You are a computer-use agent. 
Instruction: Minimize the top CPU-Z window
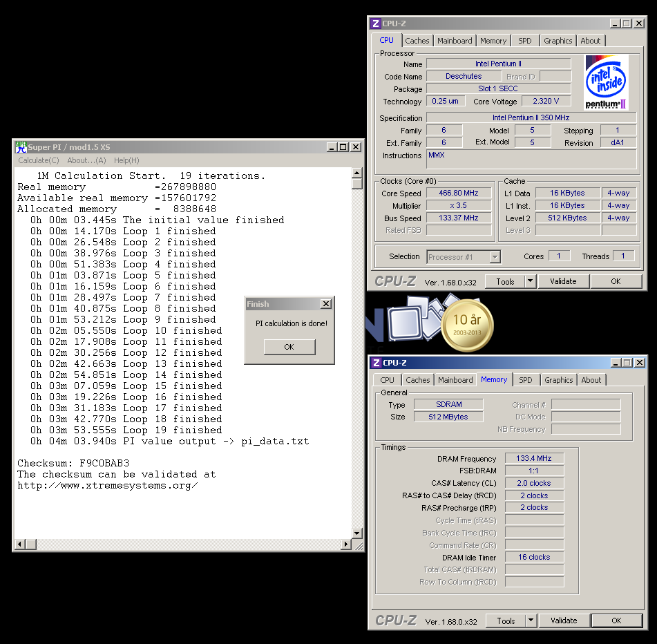615,23
